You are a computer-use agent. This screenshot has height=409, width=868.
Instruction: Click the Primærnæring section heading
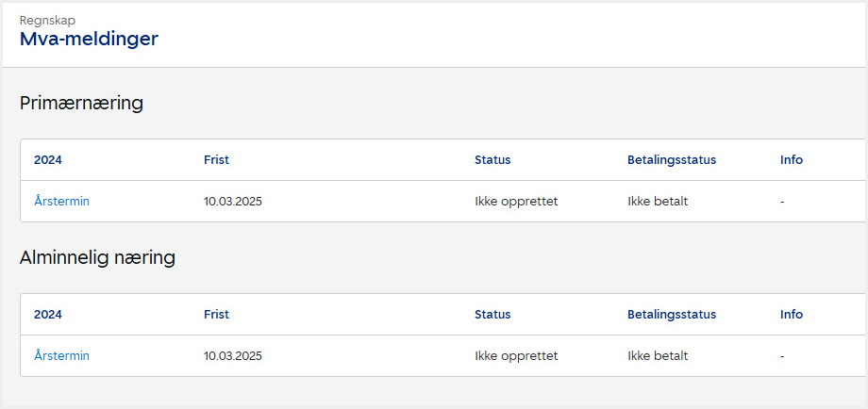point(81,104)
